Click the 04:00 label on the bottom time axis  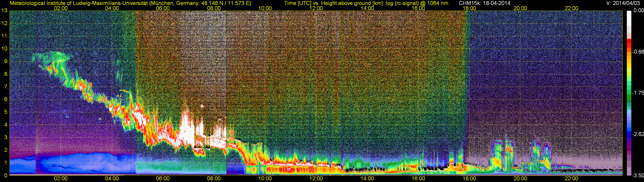click(112, 179)
